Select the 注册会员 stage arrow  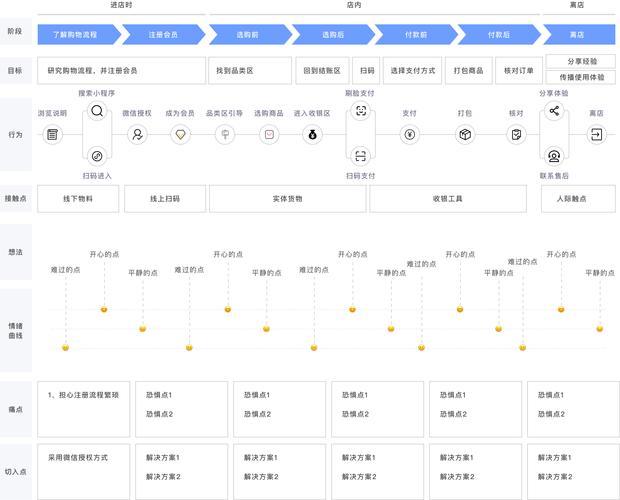click(x=164, y=35)
